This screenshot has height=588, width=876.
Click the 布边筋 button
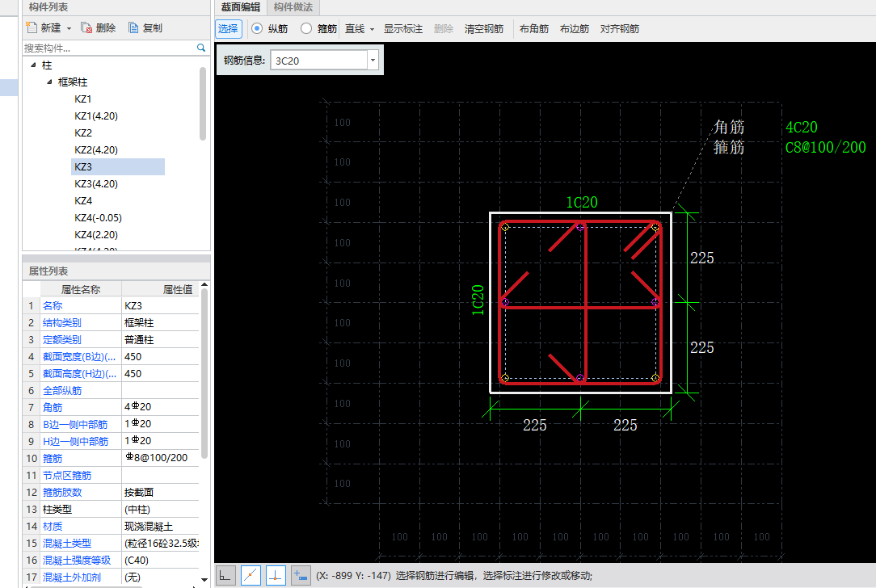575,29
